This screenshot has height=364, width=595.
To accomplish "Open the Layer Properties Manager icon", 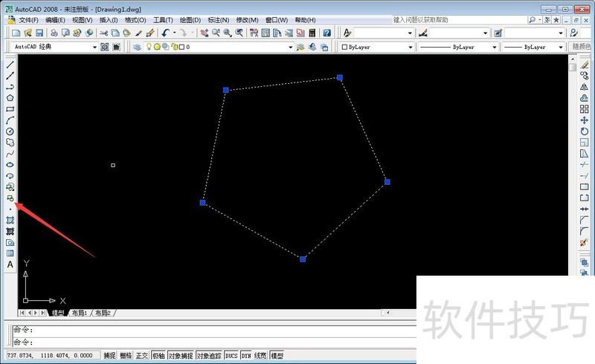I will 138,47.
